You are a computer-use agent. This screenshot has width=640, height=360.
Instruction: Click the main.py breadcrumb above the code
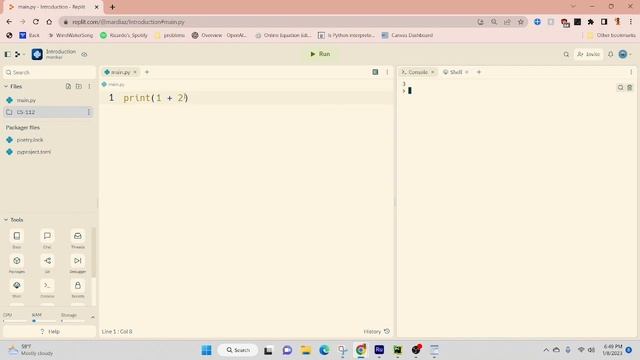113,84
